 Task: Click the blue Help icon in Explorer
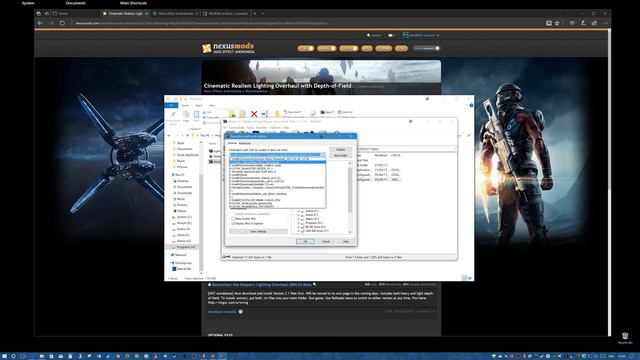(471, 105)
